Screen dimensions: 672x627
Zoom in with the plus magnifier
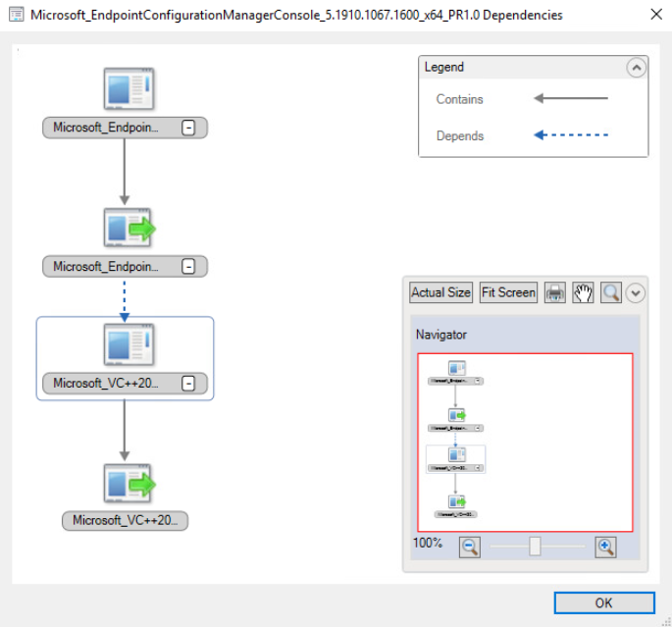605,548
